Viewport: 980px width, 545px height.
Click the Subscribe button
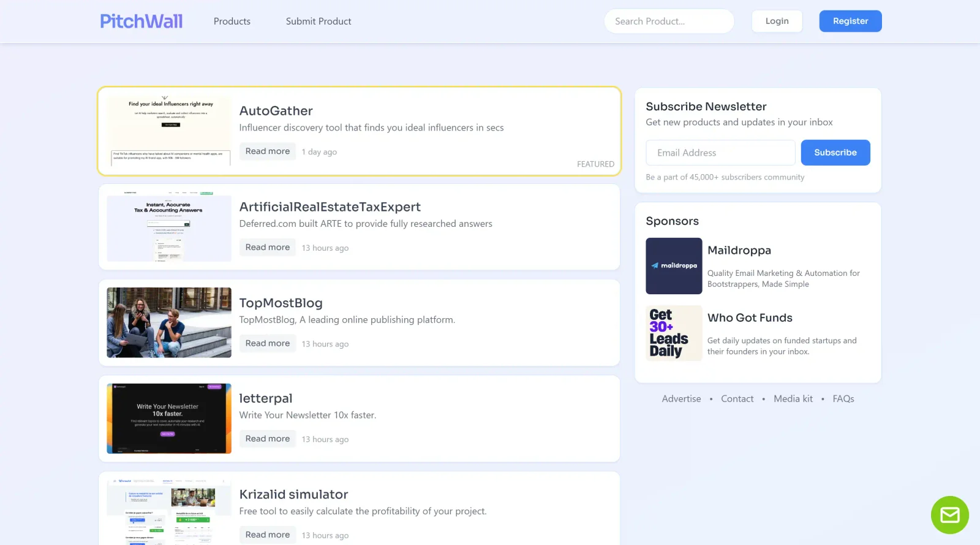835,153
